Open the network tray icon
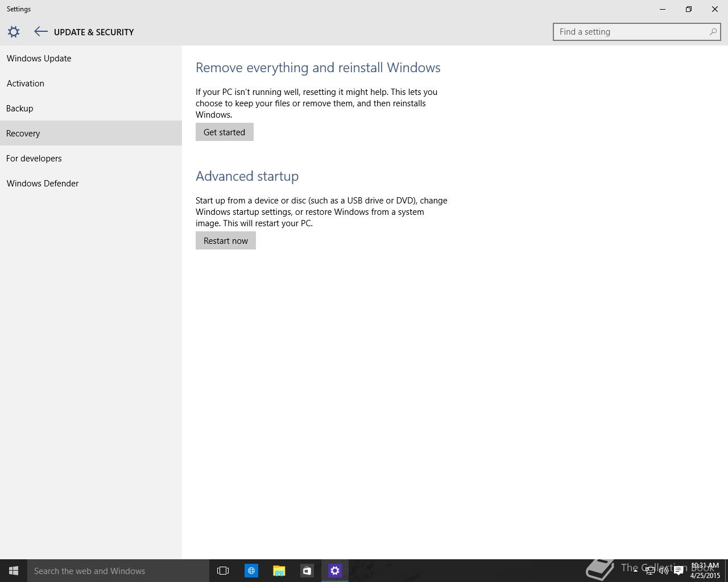 pyautogui.click(x=650, y=571)
